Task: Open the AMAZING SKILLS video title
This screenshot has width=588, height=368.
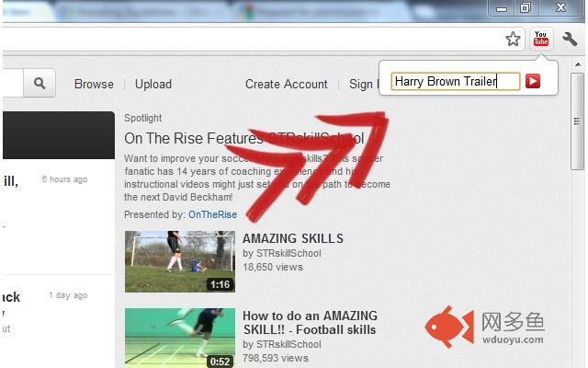Action: [293, 238]
